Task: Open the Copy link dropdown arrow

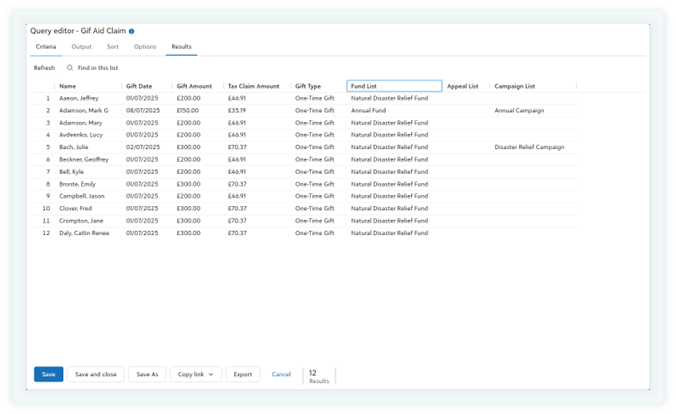Action: 211,374
